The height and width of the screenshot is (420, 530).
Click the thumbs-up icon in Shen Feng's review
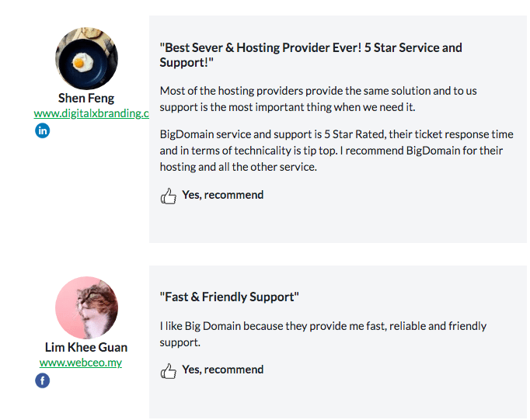(x=168, y=196)
